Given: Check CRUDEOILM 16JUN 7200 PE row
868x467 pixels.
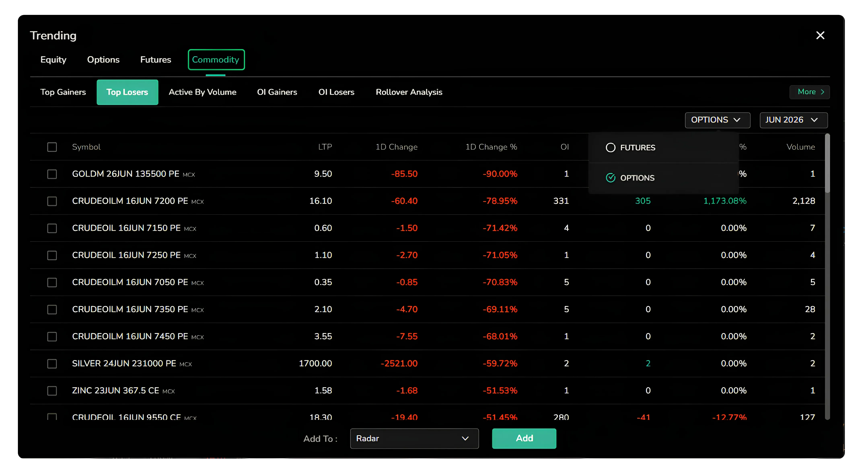Looking at the screenshot, I should click(52, 201).
